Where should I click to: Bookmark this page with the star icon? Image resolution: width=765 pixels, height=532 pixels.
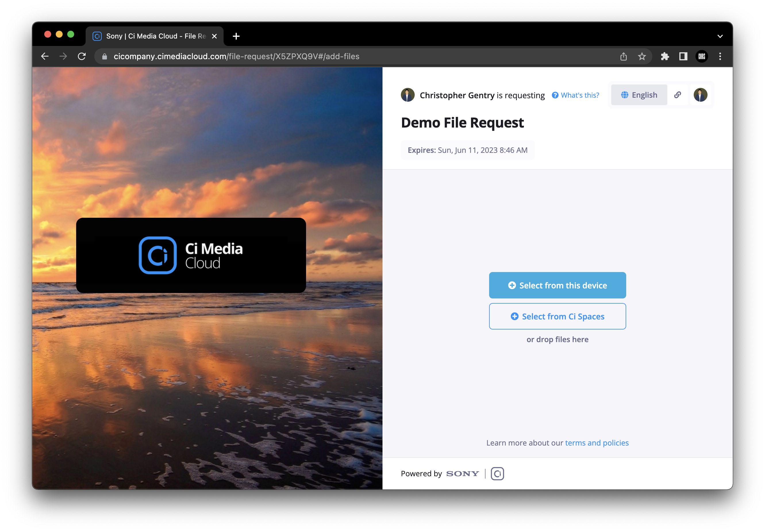click(642, 57)
